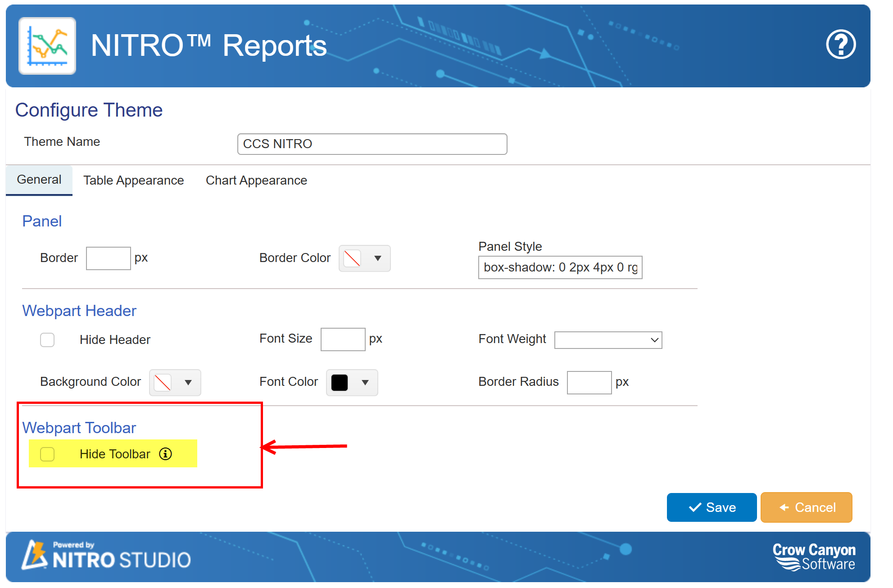Click the help question mark icon
Image resolution: width=893 pixels, height=588 pixels.
pyautogui.click(x=840, y=44)
